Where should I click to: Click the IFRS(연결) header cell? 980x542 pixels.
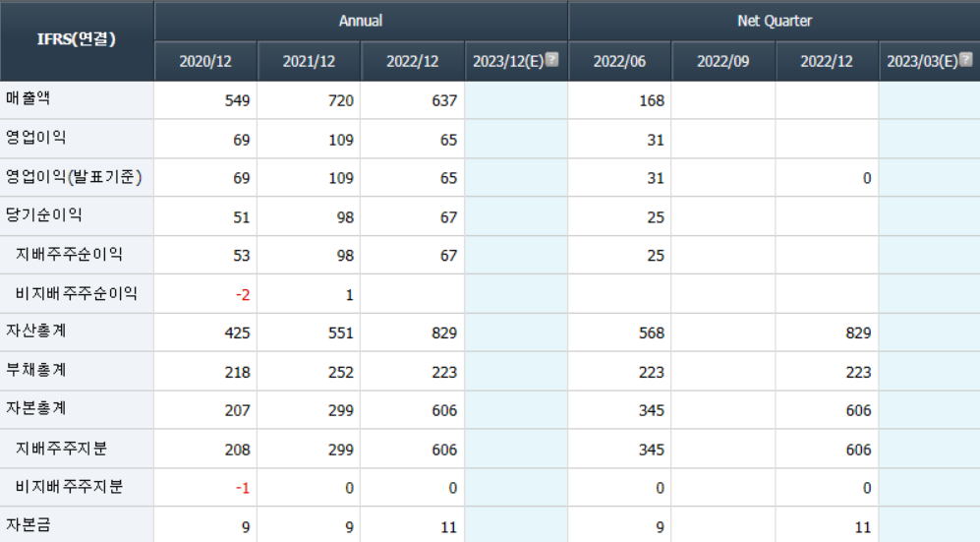(x=77, y=39)
